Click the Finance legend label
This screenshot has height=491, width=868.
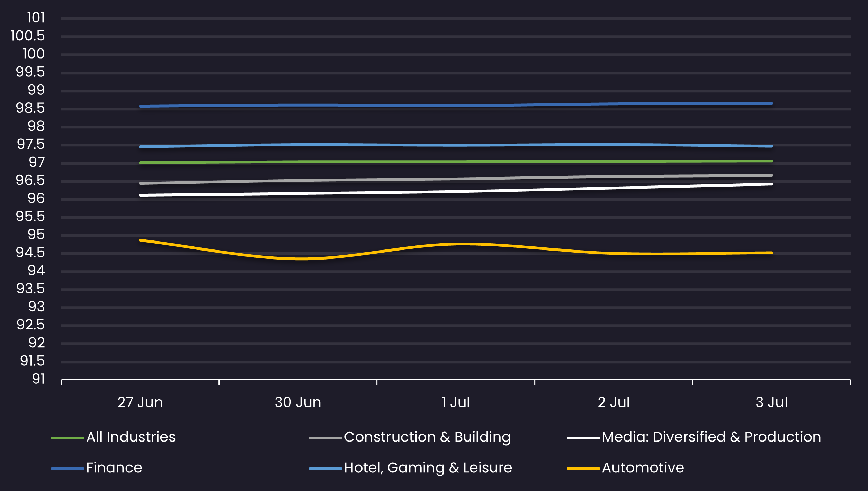click(x=114, y=468)
